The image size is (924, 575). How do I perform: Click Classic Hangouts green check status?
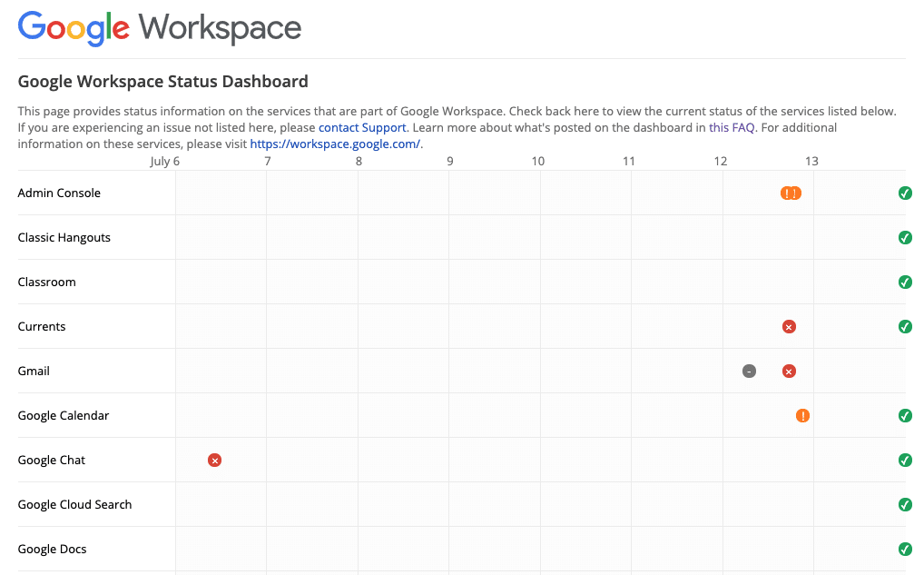(x=905, y=238)
